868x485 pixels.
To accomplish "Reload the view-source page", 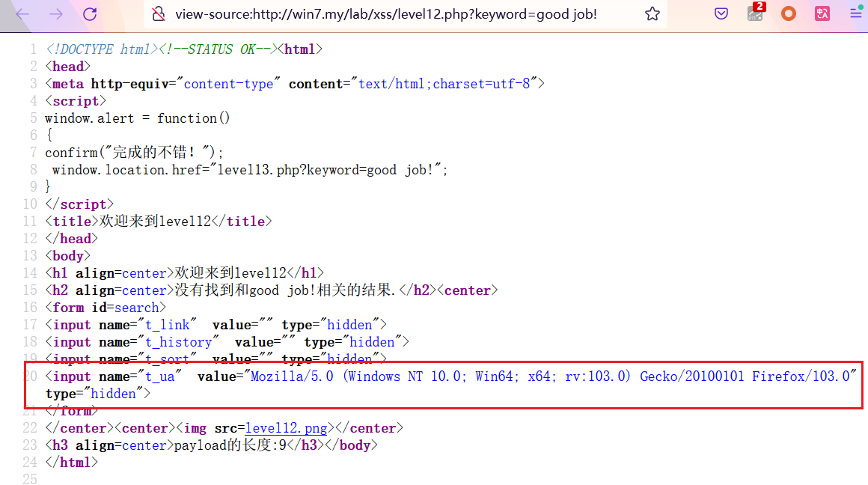I will coord(90,14).
